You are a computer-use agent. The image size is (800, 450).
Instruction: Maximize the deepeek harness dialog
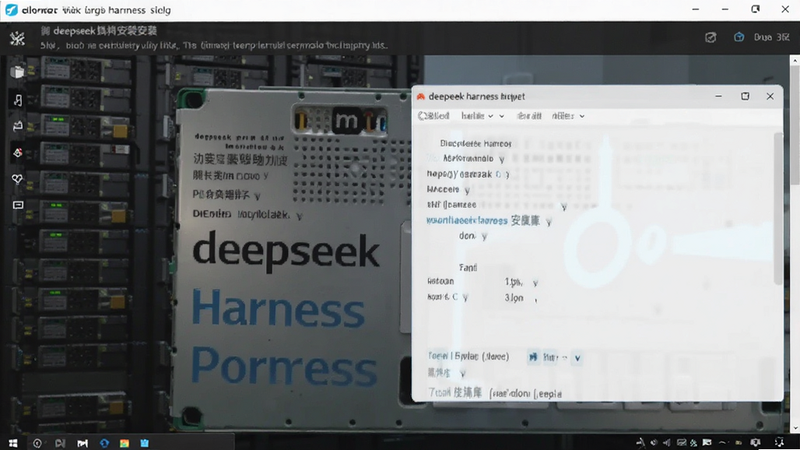745,96
